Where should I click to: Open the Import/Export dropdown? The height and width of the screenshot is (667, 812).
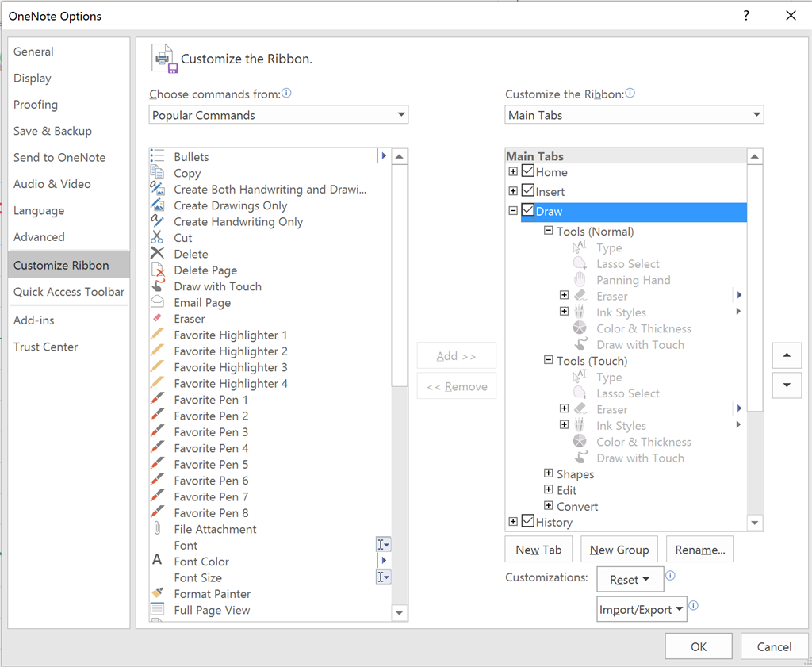coord(642,610)
